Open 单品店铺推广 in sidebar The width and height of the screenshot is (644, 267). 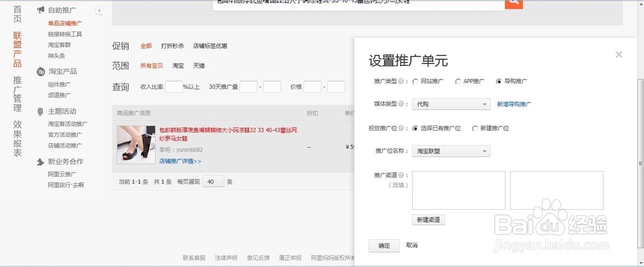click(65, 23)
